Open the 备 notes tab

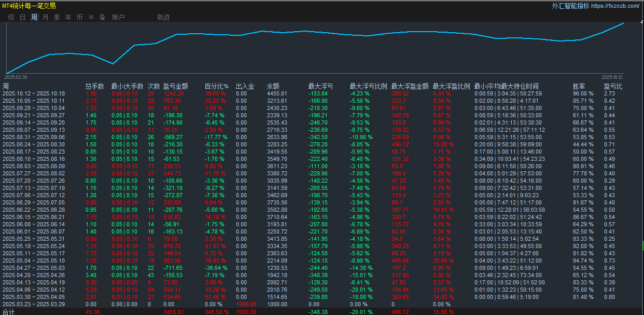[103, 17]
